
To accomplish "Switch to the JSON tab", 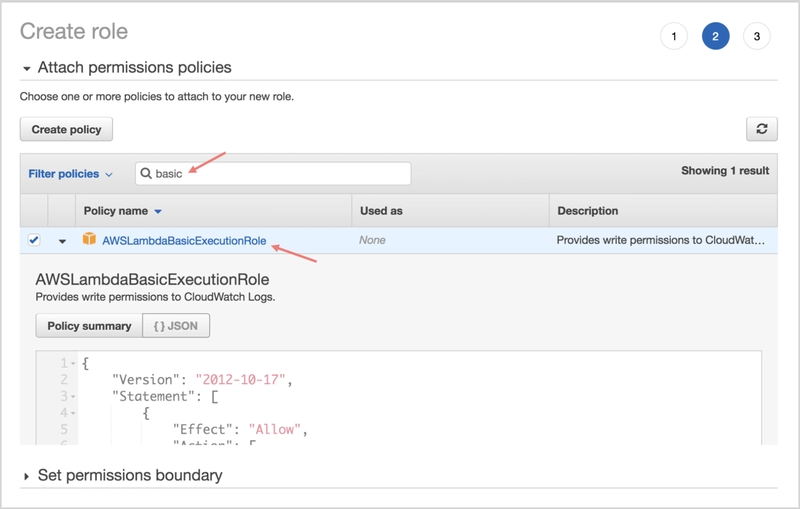I will coord(176,326).
